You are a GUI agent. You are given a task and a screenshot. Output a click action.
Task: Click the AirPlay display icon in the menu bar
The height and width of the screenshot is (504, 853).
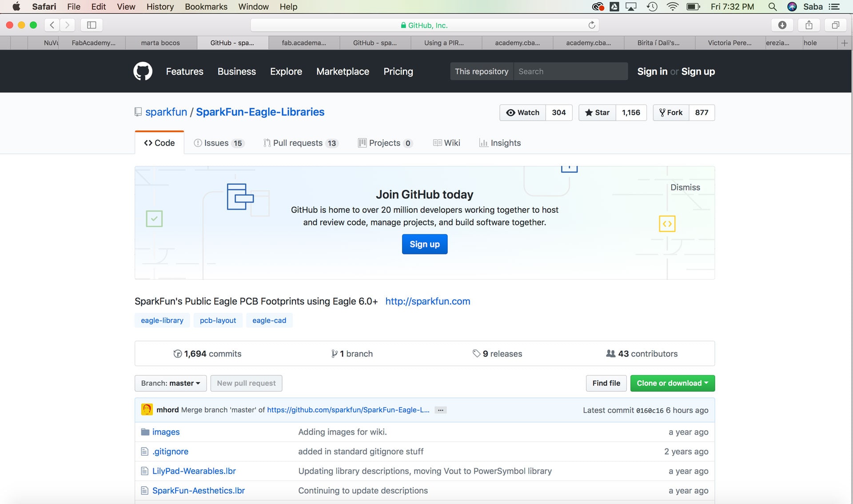coord(631,7)
